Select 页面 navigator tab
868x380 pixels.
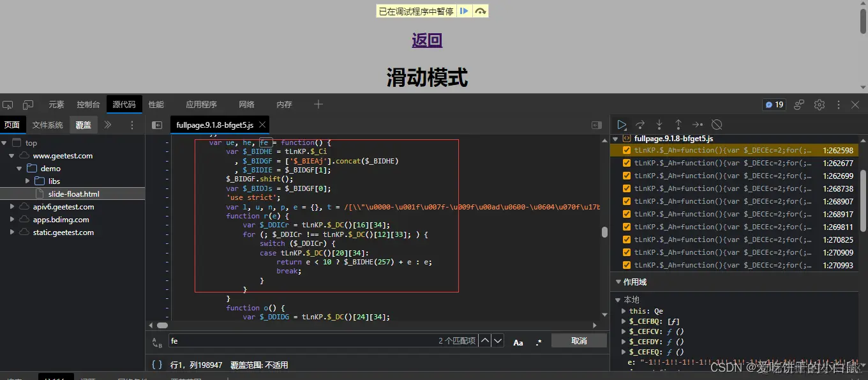click(12, 125)
